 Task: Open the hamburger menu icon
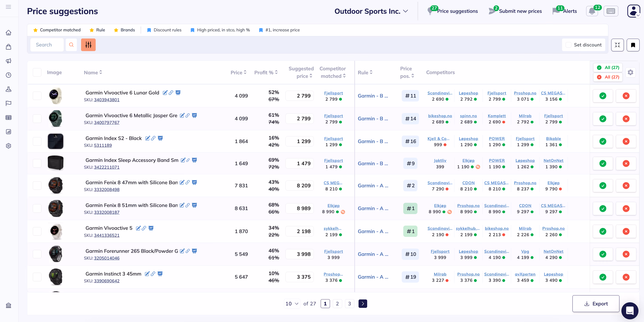pyautogui.click(x=8, y=7)
